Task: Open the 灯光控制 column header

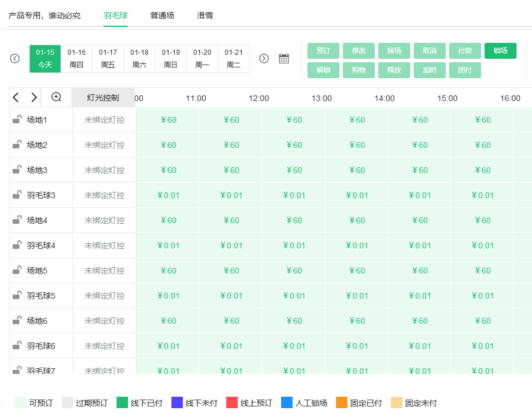Action: click(x=103, y=98)
